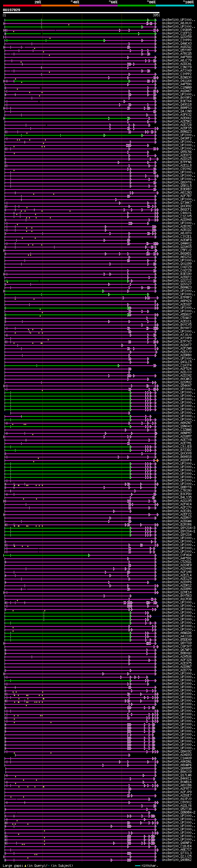Click the purple ~60% identity legend bar

click(99, 6)
